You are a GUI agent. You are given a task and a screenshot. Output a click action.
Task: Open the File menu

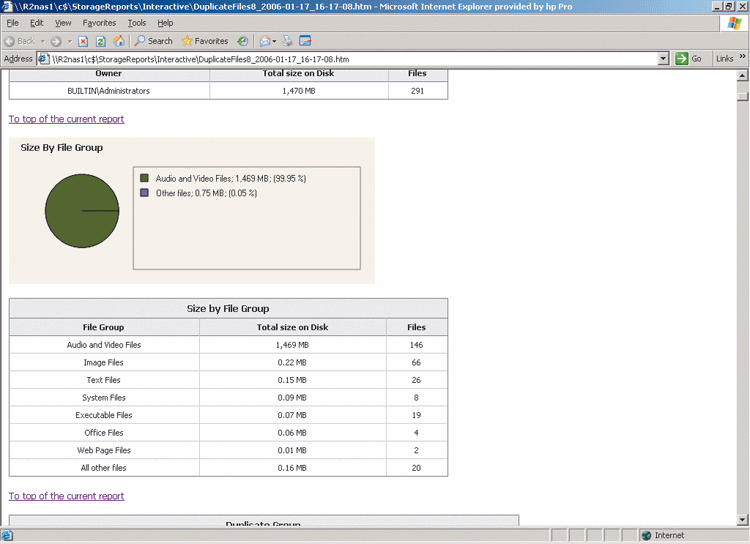(x=12, y=23)
